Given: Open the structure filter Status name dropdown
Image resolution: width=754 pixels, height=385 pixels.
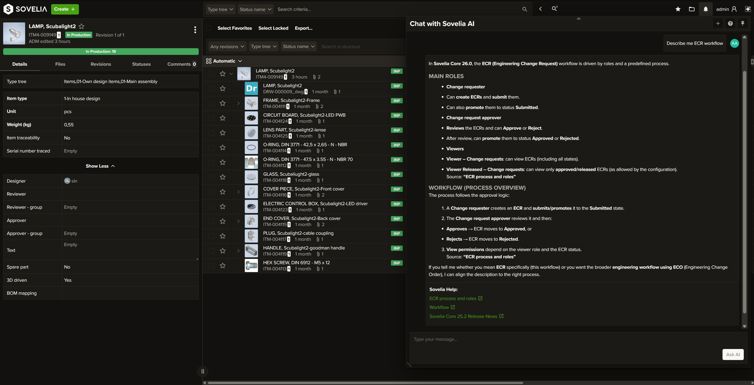Looking at the screenshot, I should (x=299, y=47).
